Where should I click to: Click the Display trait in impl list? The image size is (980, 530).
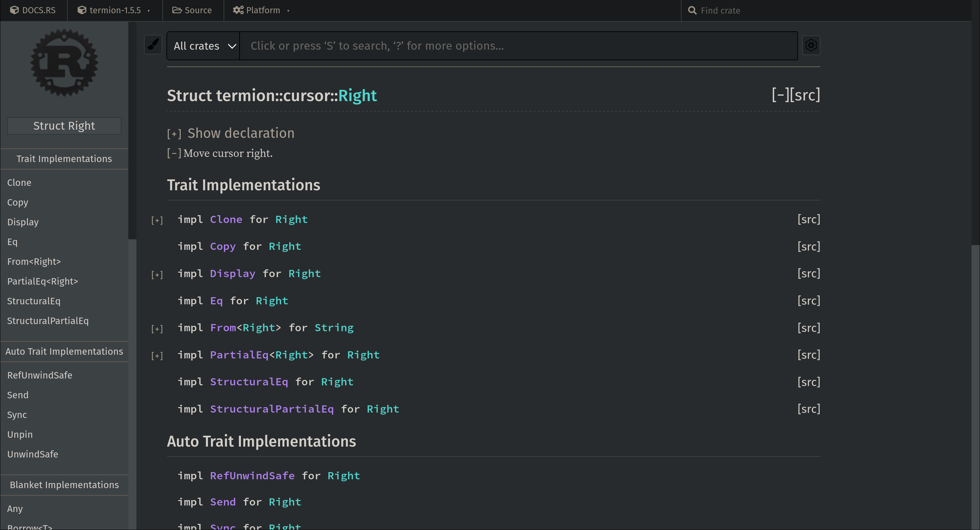[232, 273]
